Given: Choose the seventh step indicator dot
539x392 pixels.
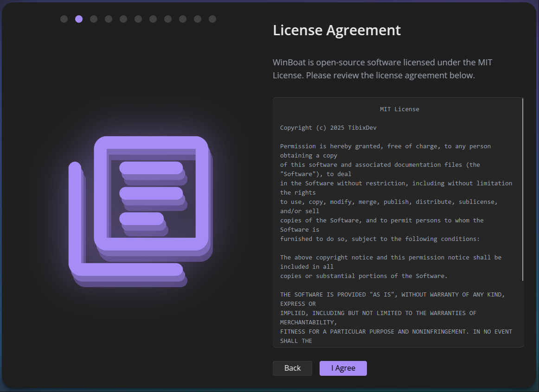Looking at the screenshot, I should (x=153, y=19).
